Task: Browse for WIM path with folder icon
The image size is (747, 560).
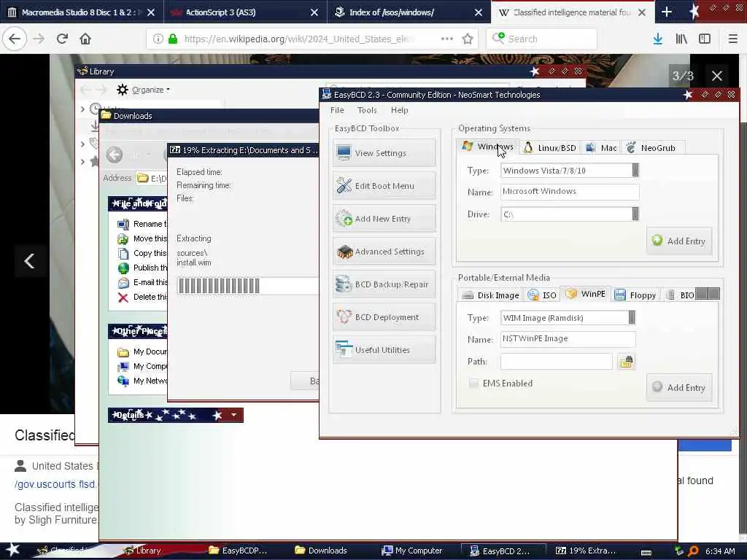Action: pos(626,362)
